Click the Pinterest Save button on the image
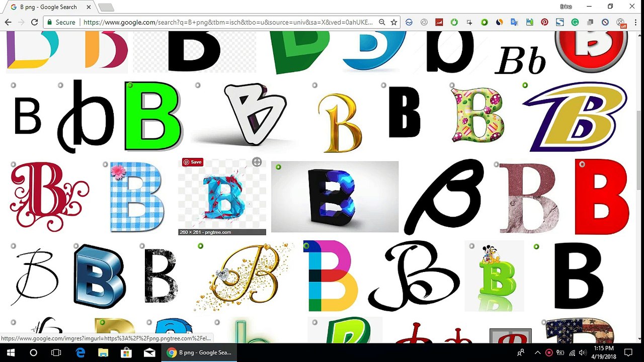Screen dimensions: 644x362 (193, 162)
